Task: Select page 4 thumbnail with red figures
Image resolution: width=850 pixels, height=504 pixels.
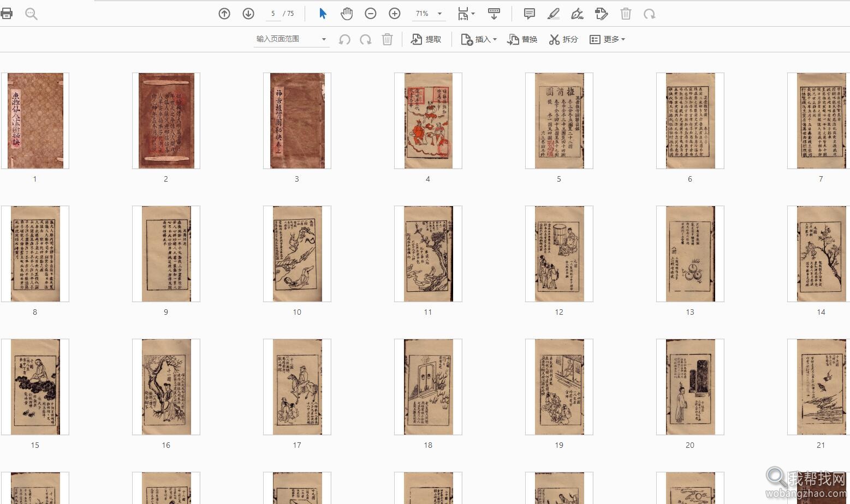Action: pyautogui.click(x=428, y=121)
